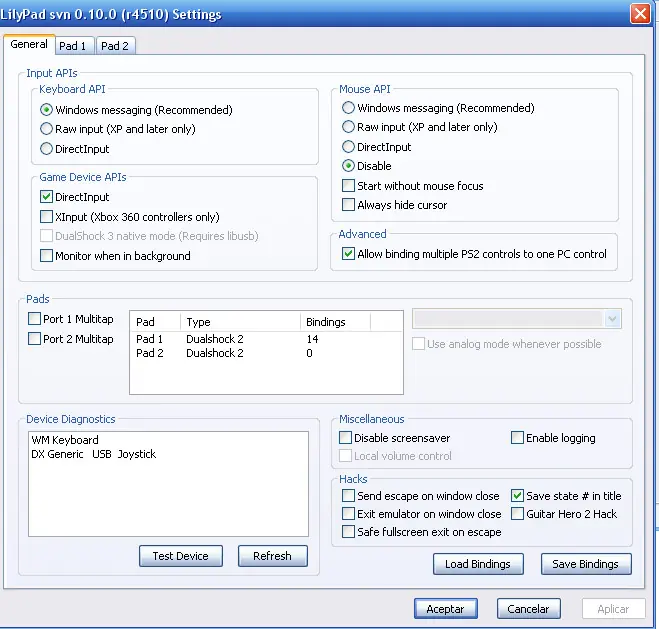Select Keyboard API Windows messaging radio button
This screenshot has width=659, height=629.
click(46, 110)
